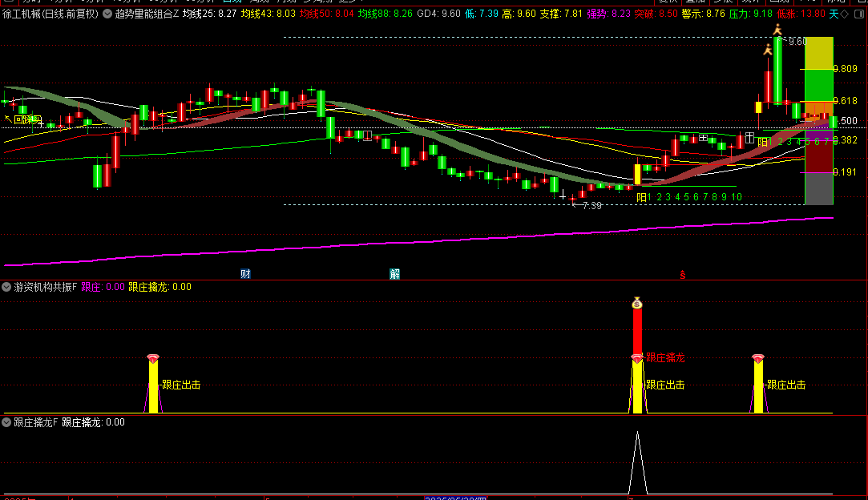Click the yellow 跟庄擒龙: 0.00 in the middle panel
The height and width of the screenshot is (500, 868).
(160, 287)
